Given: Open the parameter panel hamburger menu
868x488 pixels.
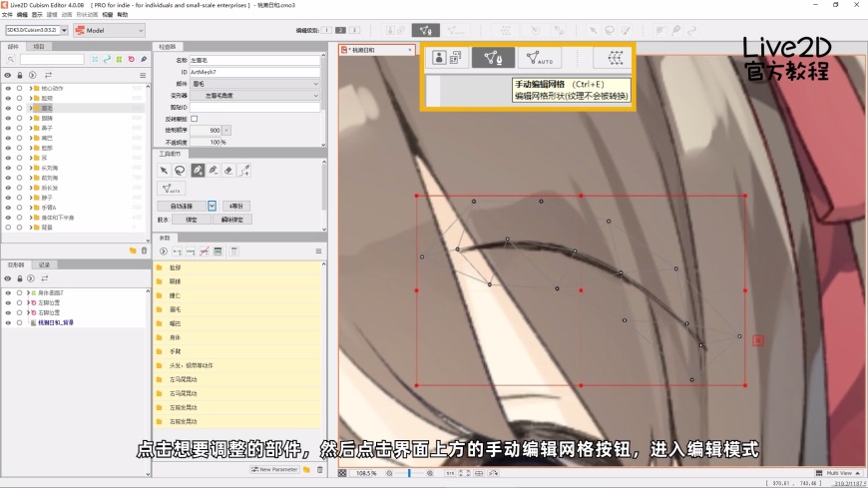Looking at the screenshot, I should coord(318,250).
